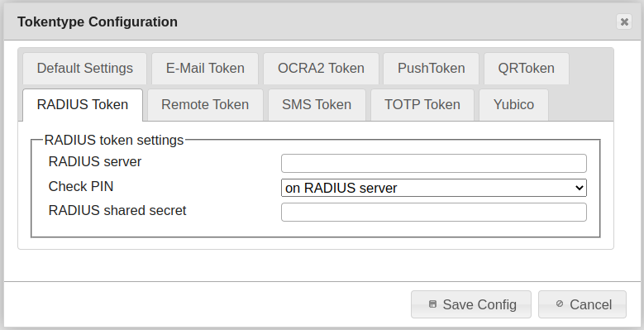Click the disk icon on Save Config
This screenshot has width=644, height=330.
click(432, 304)
